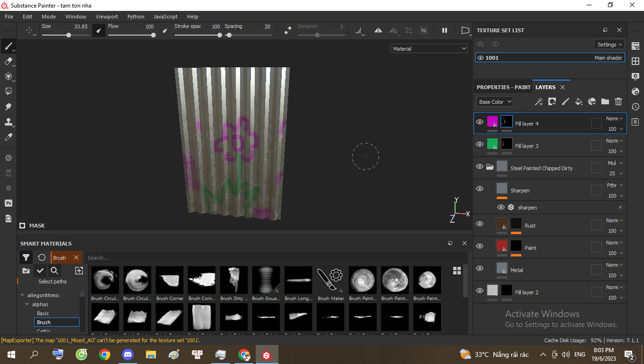Hide Fill layer 4 with its eye icon
This screenshot has width=644, height=364.
[480, 122]
